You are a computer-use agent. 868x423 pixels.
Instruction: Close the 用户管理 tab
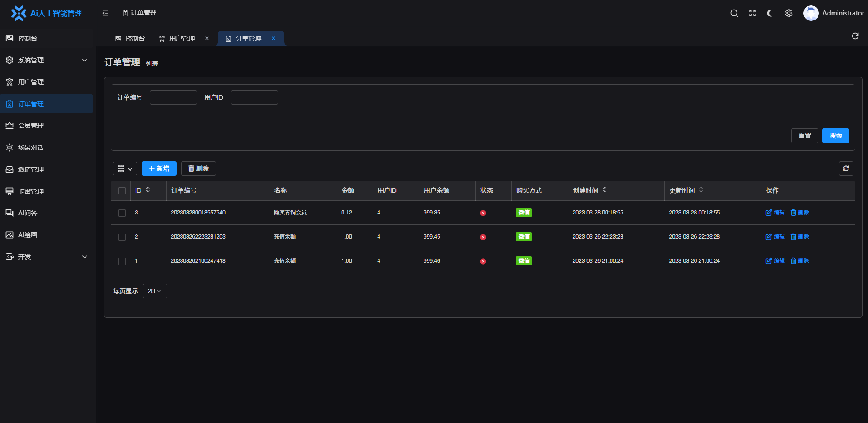coord(207,38)
